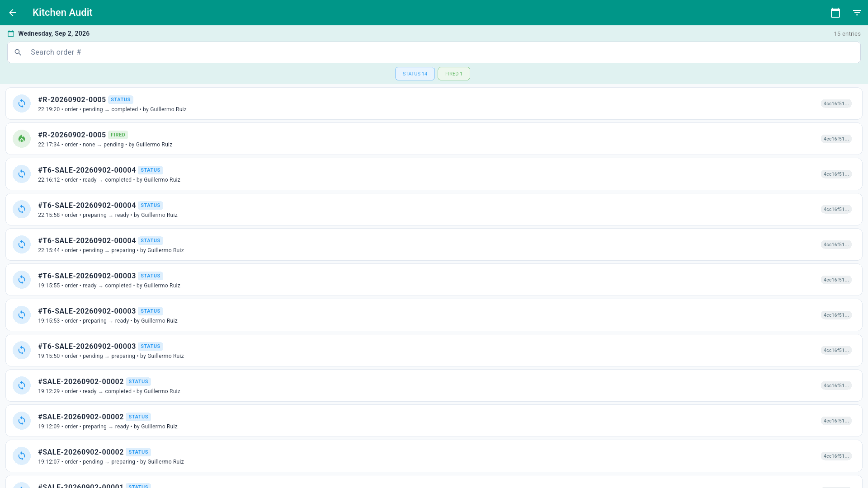Viewport: 868px width, 488px height.
Task: Click hash chip 4cc16f51 on 19:15:55 entry
Action: (836, 280)
